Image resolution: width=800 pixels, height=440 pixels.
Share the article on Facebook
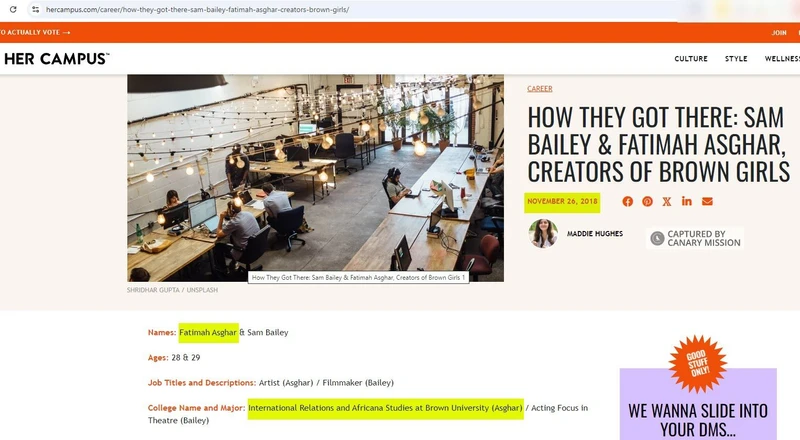pyautogui.click(x=628, y=202)
